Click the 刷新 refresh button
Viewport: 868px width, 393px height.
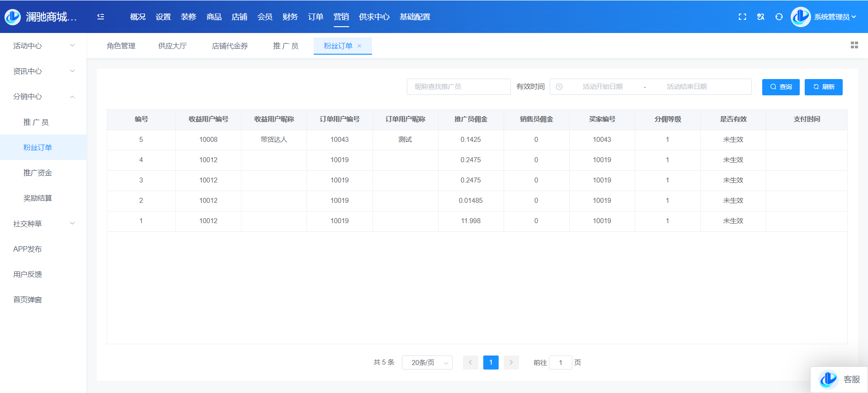pyautogui.click(x=823, y=87)
